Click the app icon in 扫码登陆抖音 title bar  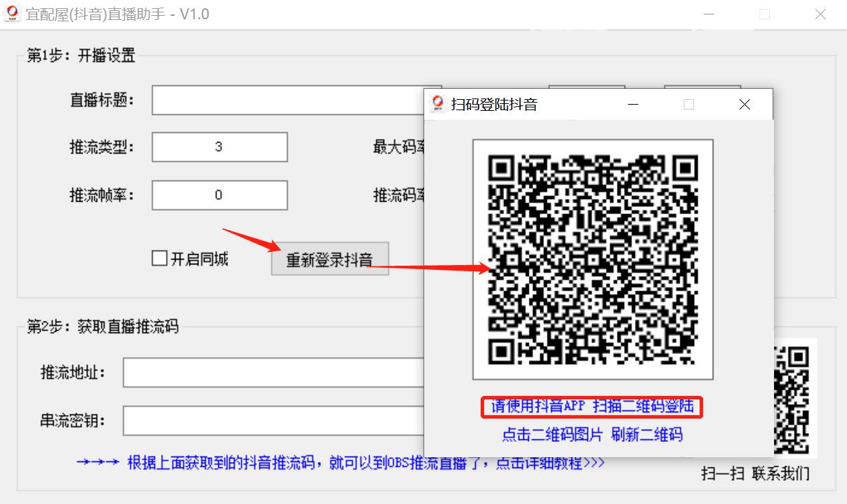437,104
